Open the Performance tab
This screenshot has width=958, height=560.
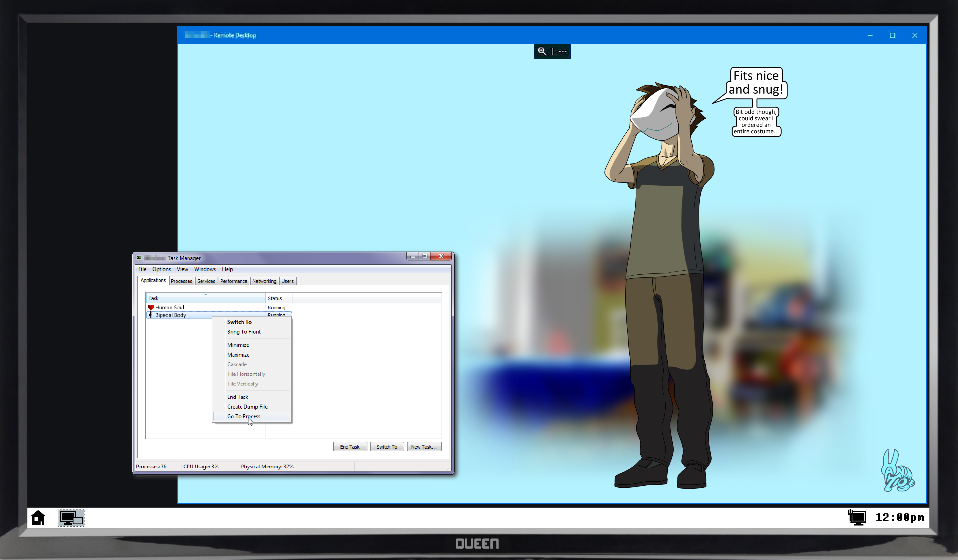click(233, 281)
